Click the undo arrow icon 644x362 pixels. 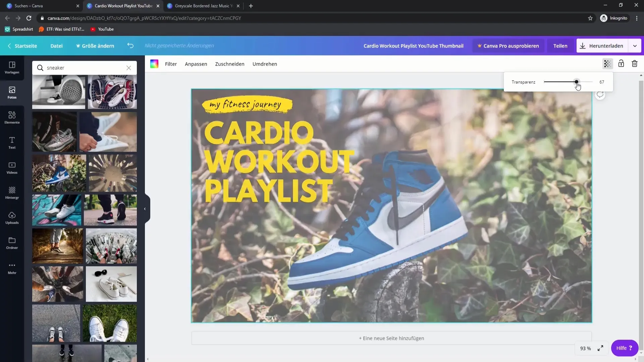pyautogui.click(x=130, y=46)
